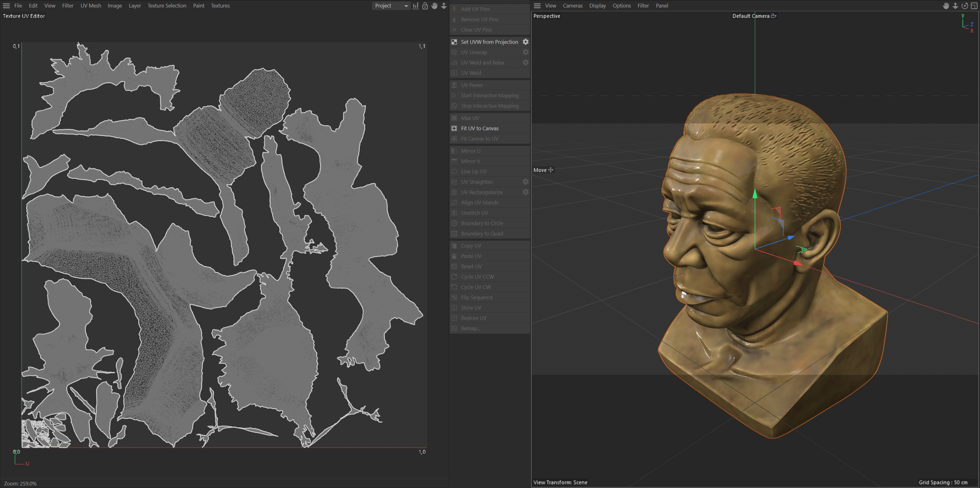
Task: Click the viewport pan hand icon
Action: point(946,6)
